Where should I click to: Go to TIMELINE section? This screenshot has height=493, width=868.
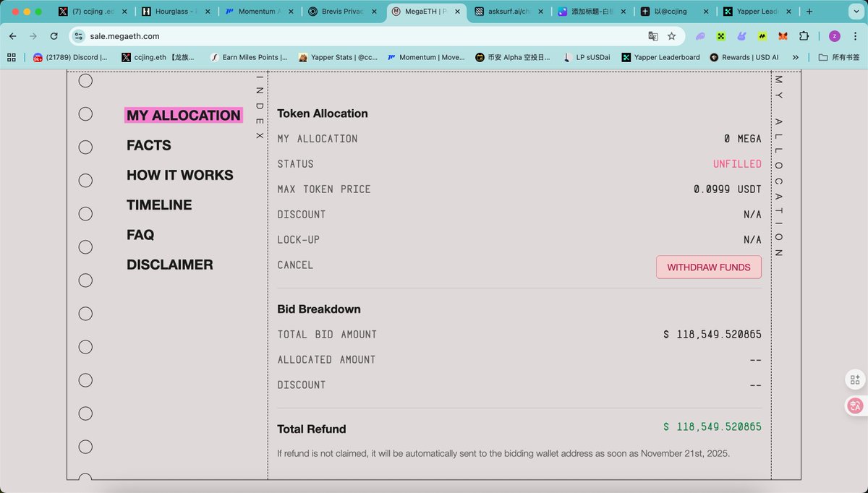pos(159,205)
